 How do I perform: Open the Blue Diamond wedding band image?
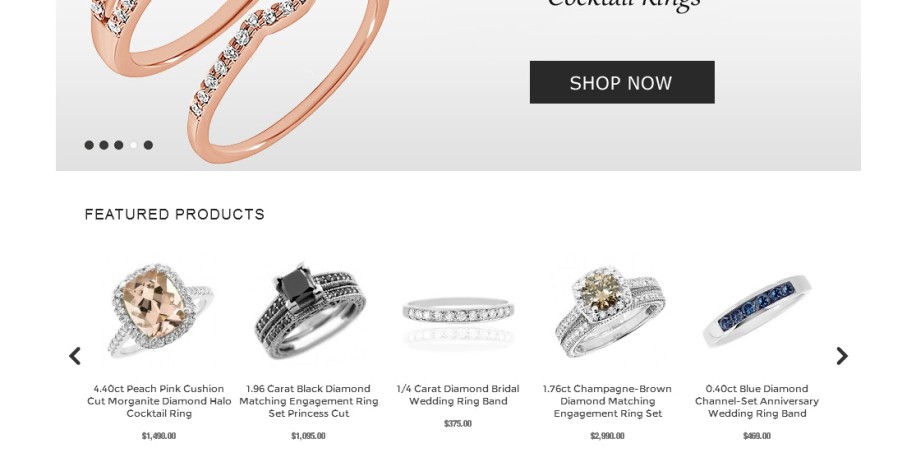click(757, 310)
